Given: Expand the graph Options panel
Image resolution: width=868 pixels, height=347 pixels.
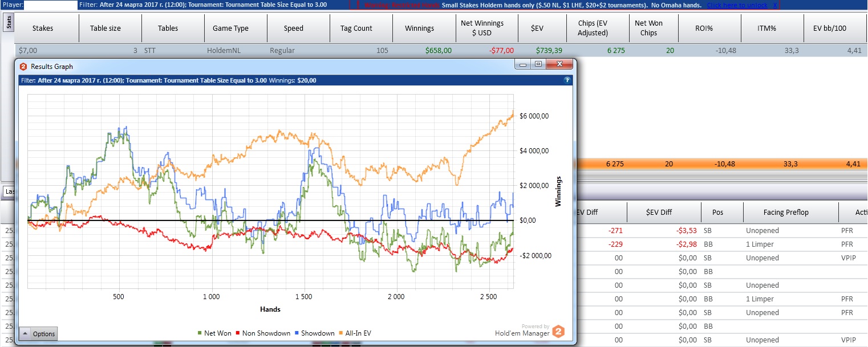Looking at the screenshot, I should tap(38, 334).
